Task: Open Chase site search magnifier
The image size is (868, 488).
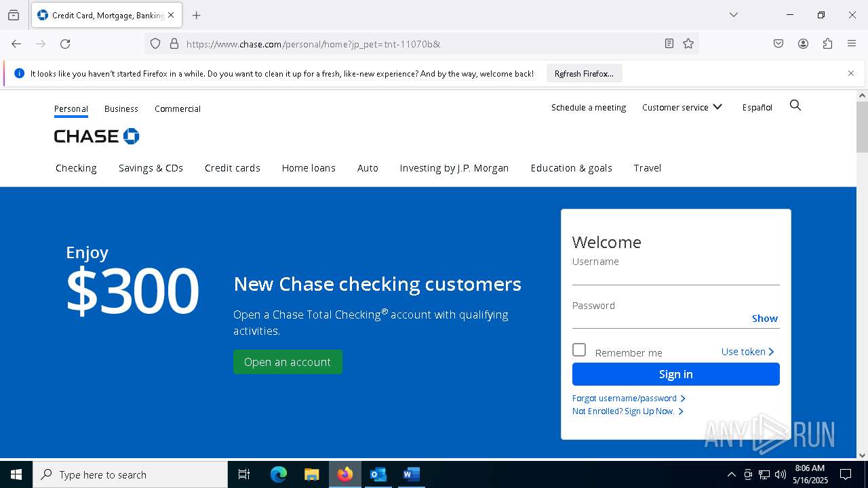Action: pyautogui.click(x=795, y=106)
